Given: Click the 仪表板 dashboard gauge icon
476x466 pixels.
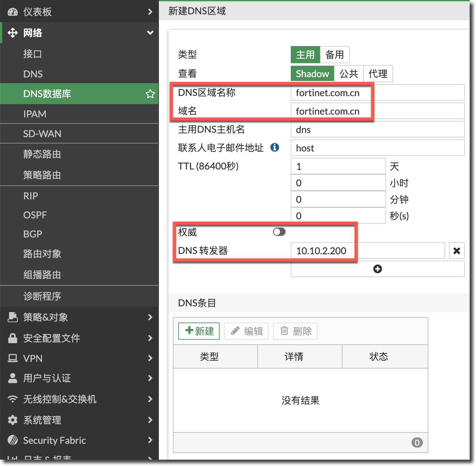Looking at the screenshot, I should [13, 12].
